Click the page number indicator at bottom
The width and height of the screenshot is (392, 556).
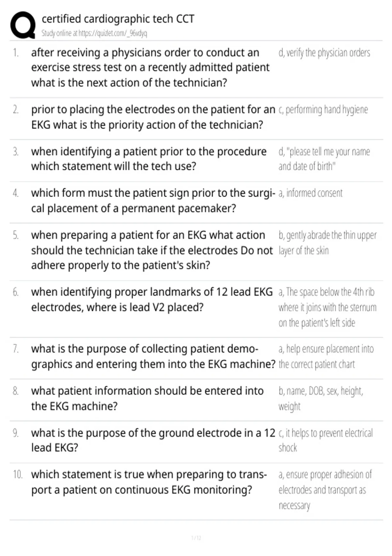click(196, 538)
